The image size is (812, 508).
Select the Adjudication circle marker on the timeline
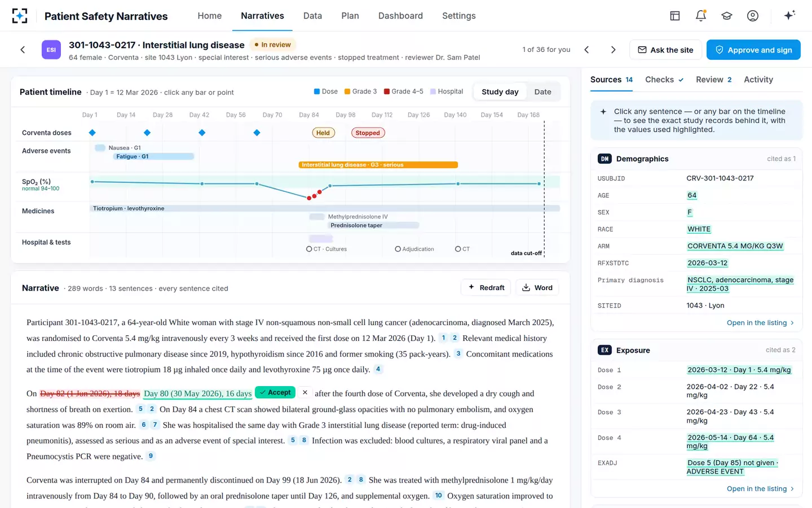398,249
